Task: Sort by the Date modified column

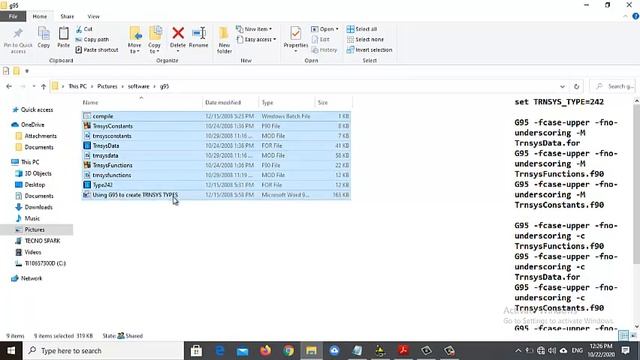Action: click(231, 102)
